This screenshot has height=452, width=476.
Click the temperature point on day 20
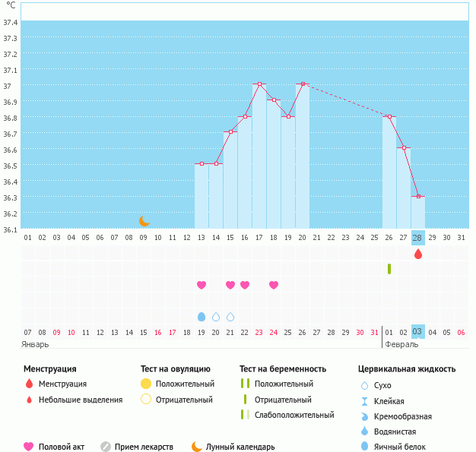pos(303,84)
